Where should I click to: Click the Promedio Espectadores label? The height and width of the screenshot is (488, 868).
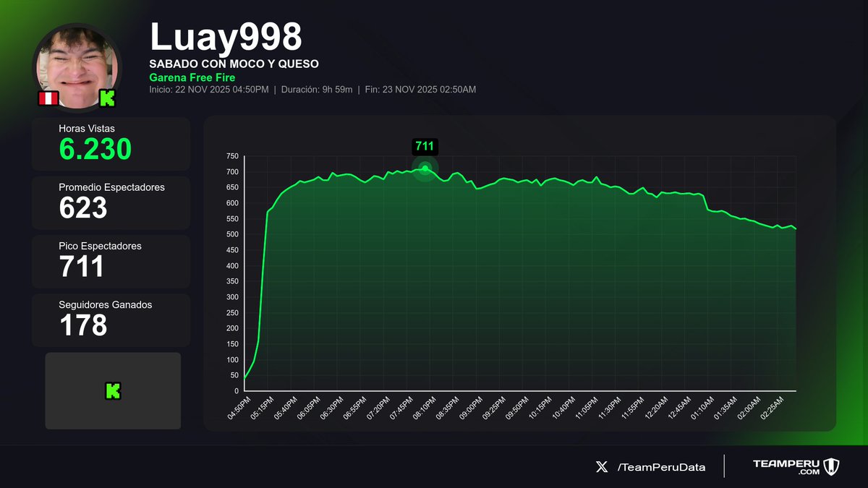pyautogui.click(x=111, y=187)
